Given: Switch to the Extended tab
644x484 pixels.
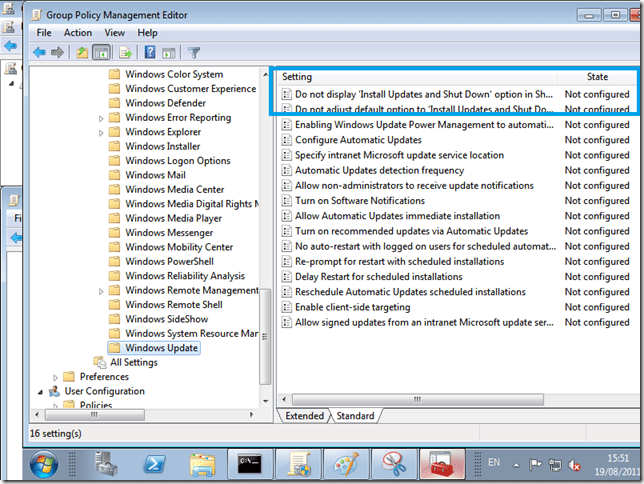Looking at the screenshot, I should pyautogui.click(x=304, y=416).
